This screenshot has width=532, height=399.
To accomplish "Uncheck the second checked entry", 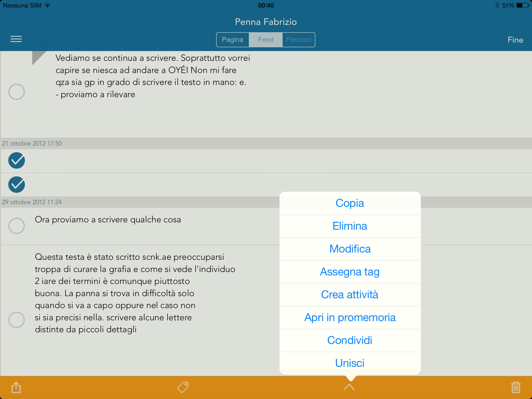I will coord(17,184).
